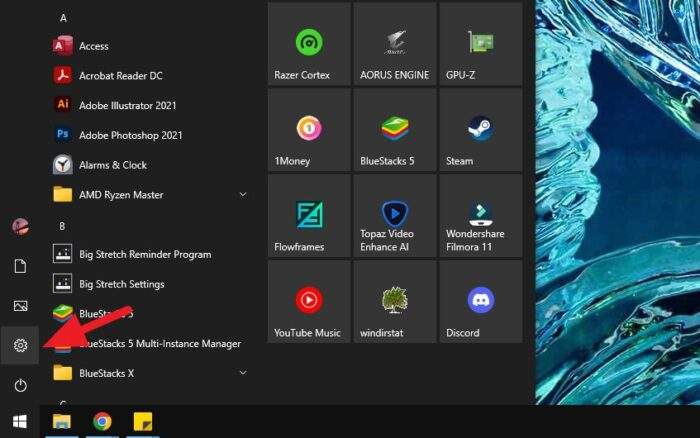Open File Explorer from taskbar

point(62,421)
